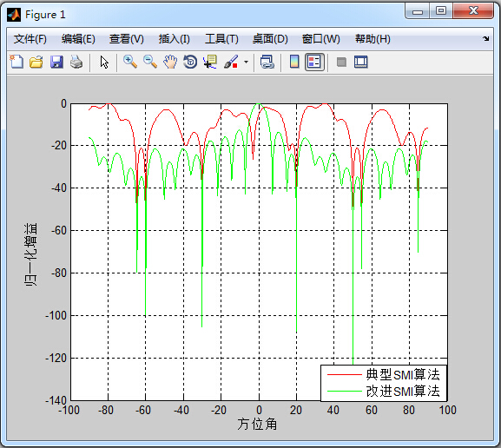Select the red 典型SMI算法 legend line
The image size is (501, 448).
(x=345, y=374)
